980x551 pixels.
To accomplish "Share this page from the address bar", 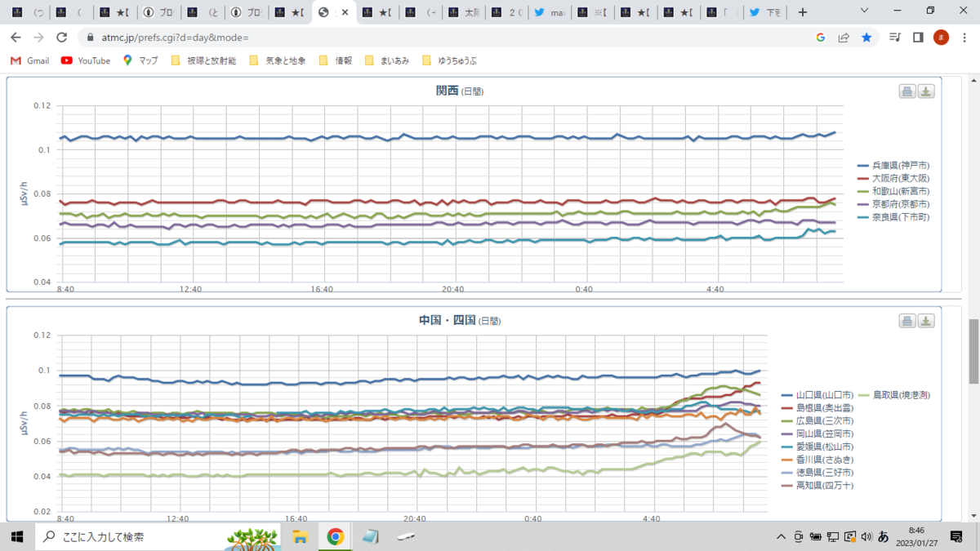I will 844,38.
